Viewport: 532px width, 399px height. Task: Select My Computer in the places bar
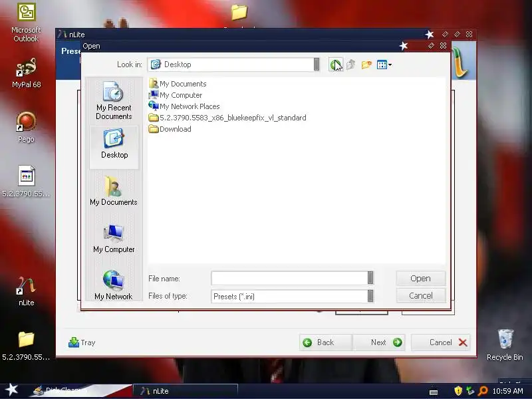point(114,239)
